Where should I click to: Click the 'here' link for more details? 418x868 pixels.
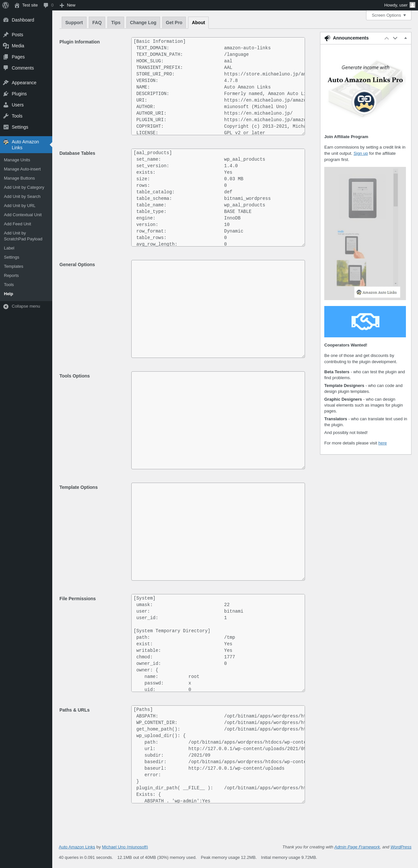point(382,443)
